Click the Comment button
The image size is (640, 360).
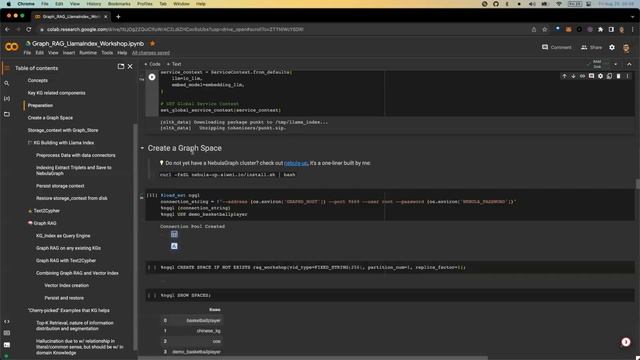[556, 47]
